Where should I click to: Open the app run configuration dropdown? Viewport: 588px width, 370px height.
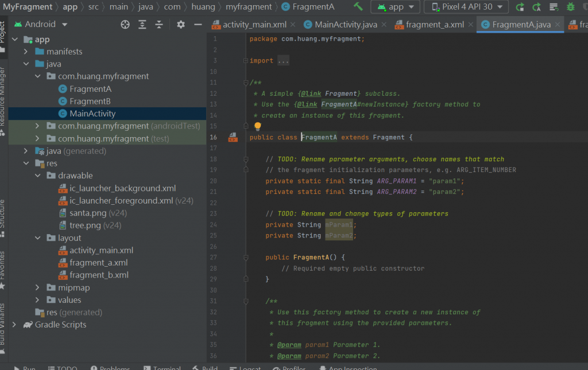(395, 7)
